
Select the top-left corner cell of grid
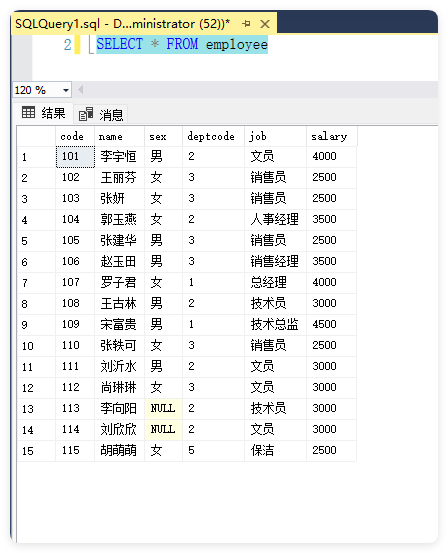36,136
